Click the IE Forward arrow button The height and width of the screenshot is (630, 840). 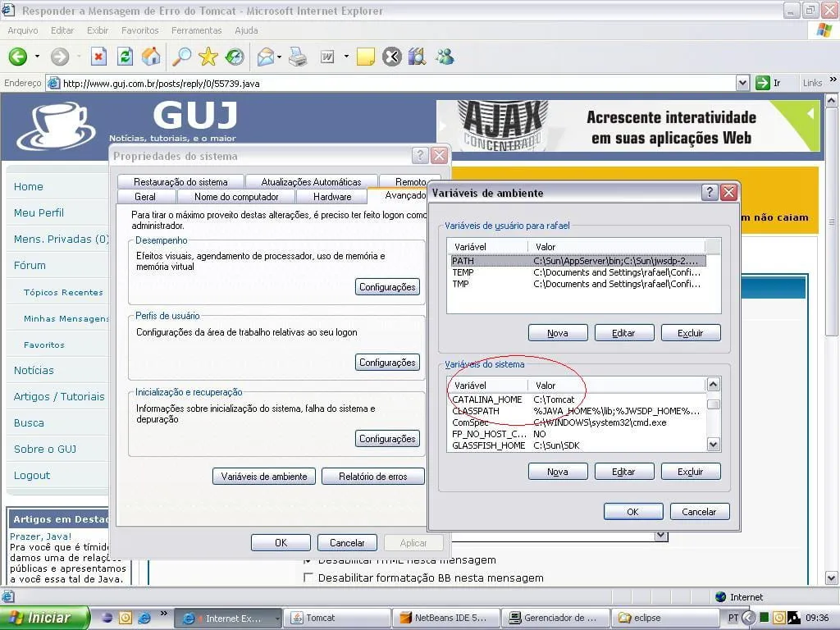60,57
